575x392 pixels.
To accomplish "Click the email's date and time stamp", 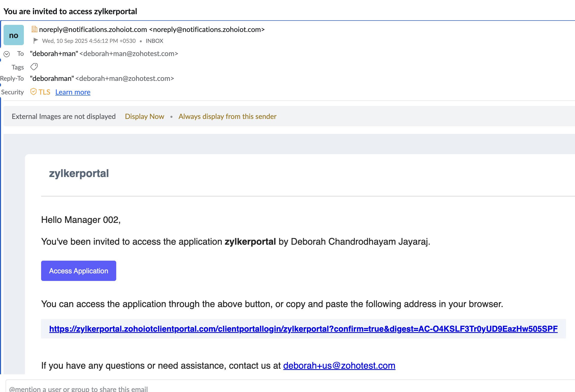I will click(89, 41).
